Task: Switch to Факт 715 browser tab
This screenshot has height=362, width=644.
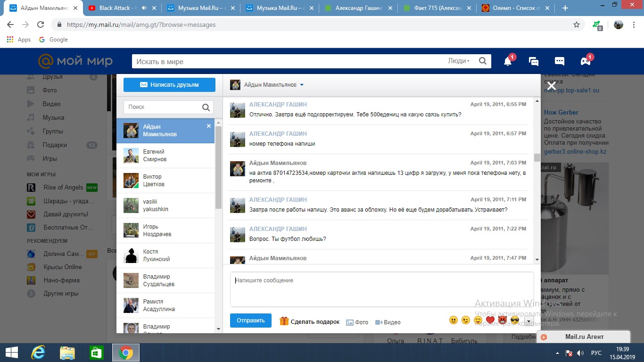Action: pos(436,8)
